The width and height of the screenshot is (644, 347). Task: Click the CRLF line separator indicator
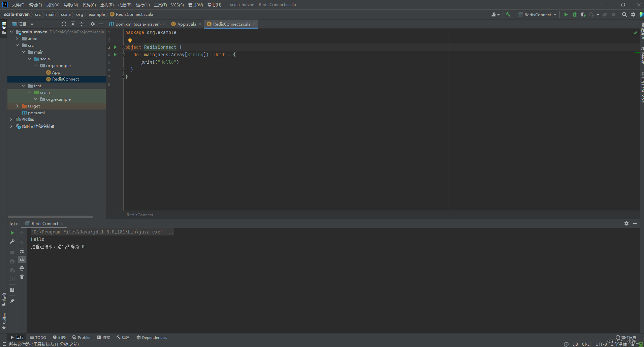pyautogui.click(x=587, y=344)
